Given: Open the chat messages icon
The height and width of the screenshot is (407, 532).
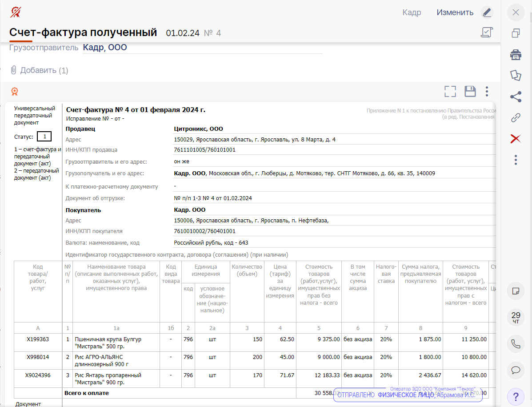Looking at the screenshot, I should (x=516, y=370).
